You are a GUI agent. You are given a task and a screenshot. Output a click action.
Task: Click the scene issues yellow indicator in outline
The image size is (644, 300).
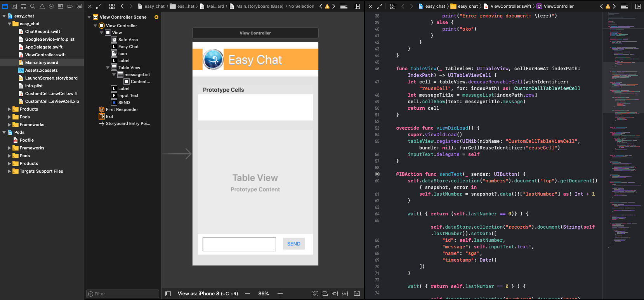pyautogui.click(x=156, y=17)
